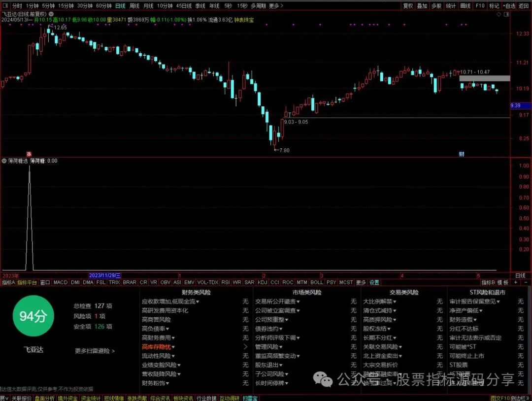The height and width of the screenshot is (401, 532).
Task: Click the minus zoom-out button near 模板
Action: 526,282
